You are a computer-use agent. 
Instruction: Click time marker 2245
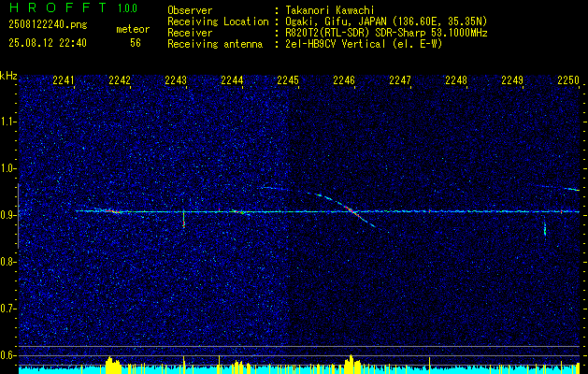(x=288, y=79)
